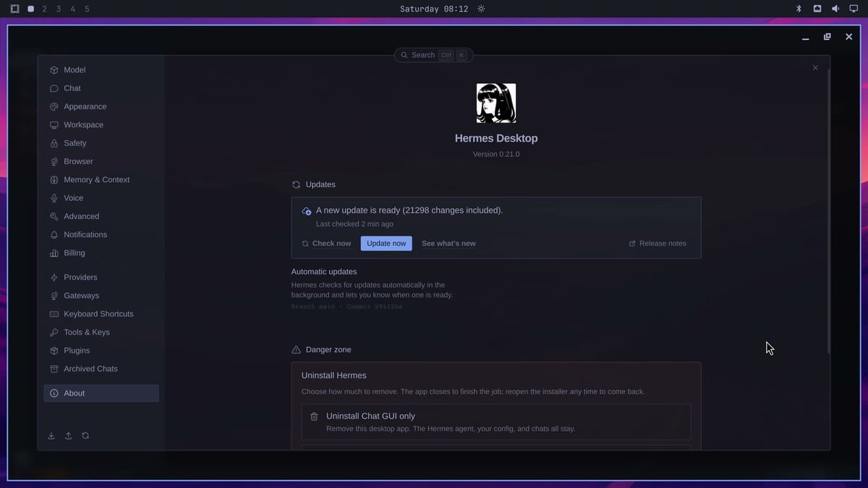868x488 pixels.
Task: Click the volume speaker tray icon
Action: (x=835, y=9)
